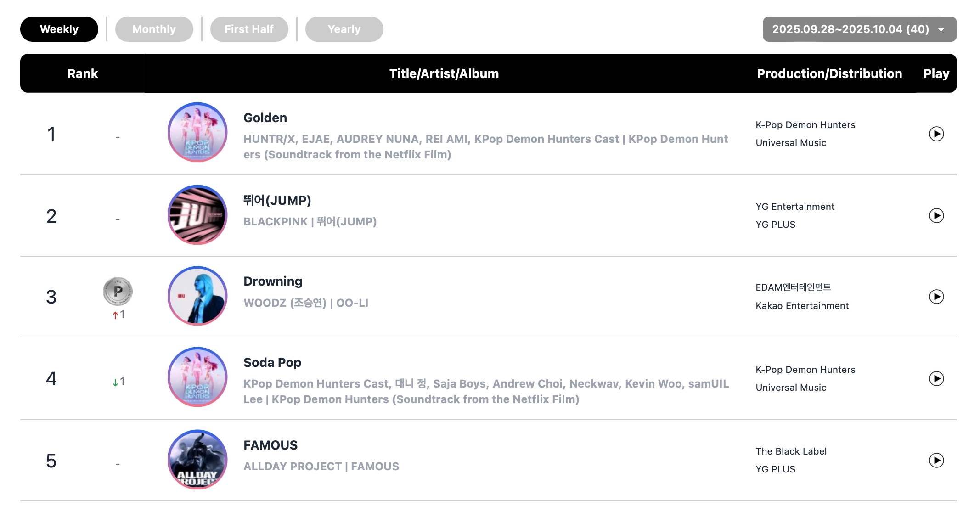Click the Soda Pop album cover
The height and width of the screenshot is (506, 980).
[197, 377]
